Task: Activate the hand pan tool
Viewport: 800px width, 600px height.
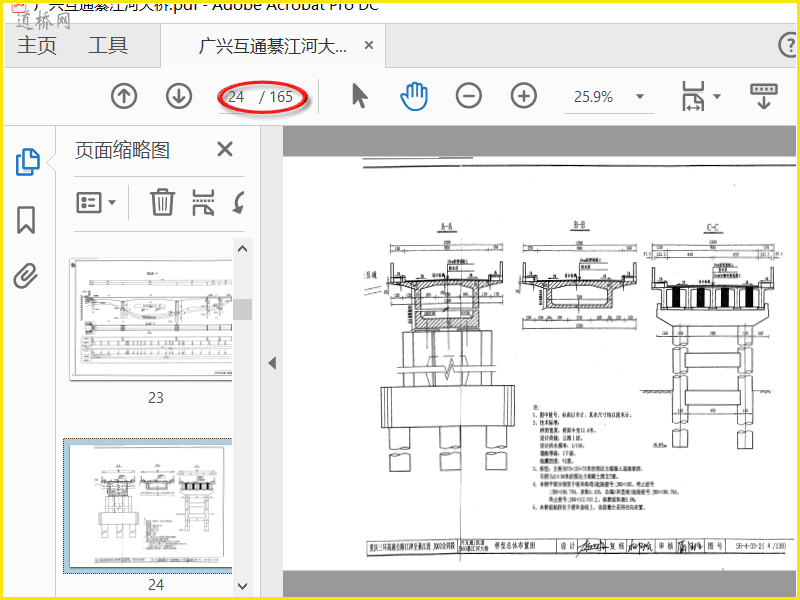Action: point(414,96)
